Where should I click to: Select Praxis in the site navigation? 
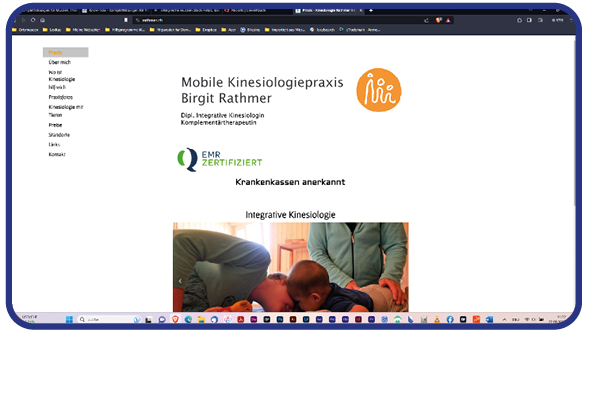click(x=66, y=52)
